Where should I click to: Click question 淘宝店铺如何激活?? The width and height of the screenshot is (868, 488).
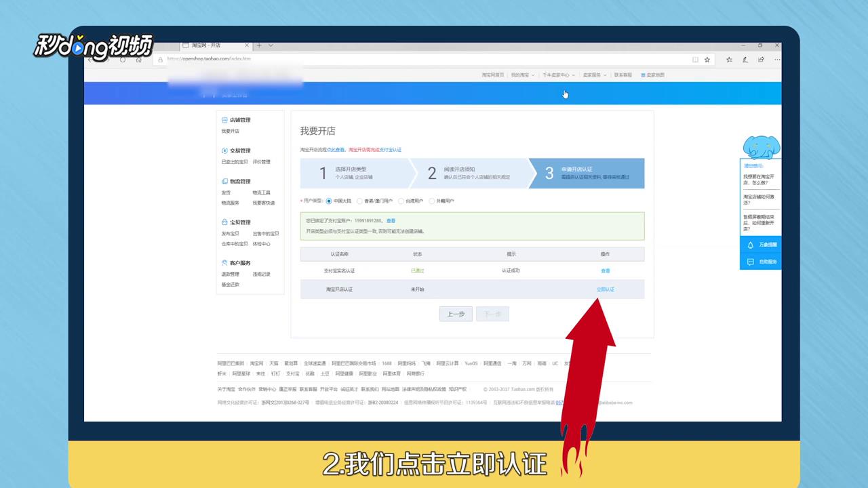[760, 199]
